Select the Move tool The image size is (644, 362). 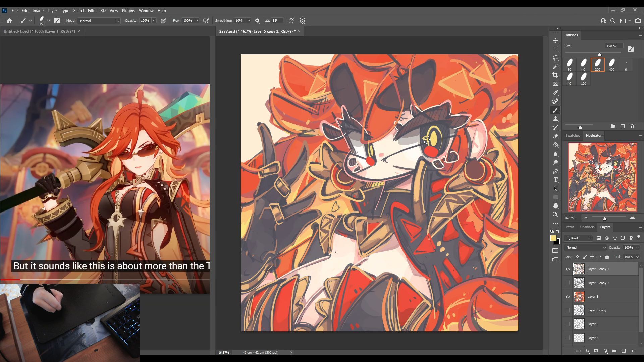pos(555,40)
